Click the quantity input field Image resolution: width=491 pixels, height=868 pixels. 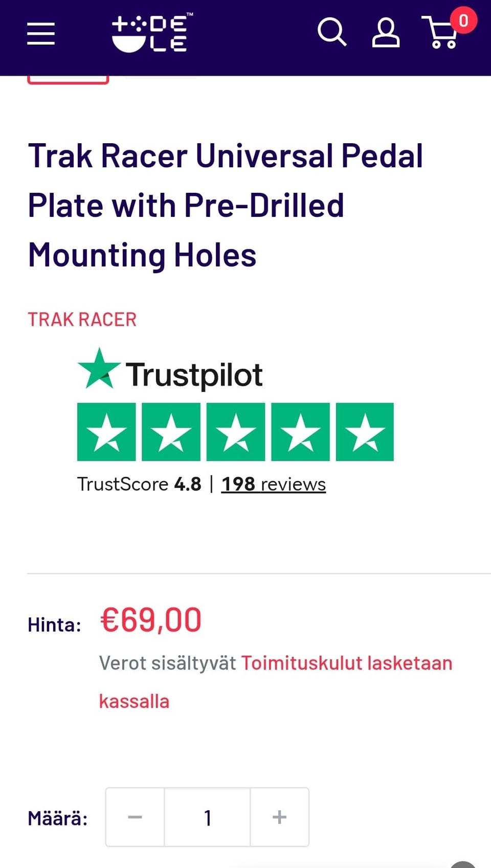207,817
